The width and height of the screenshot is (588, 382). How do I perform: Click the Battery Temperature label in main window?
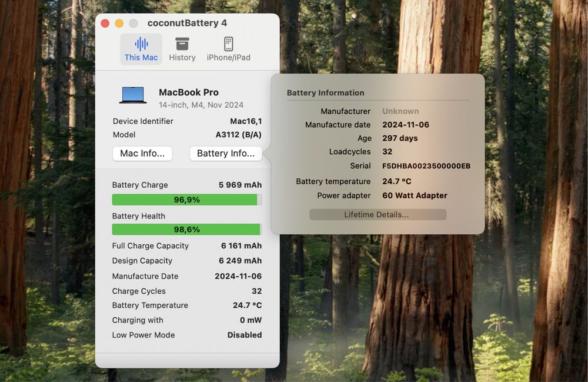click(x=150, y=305)
